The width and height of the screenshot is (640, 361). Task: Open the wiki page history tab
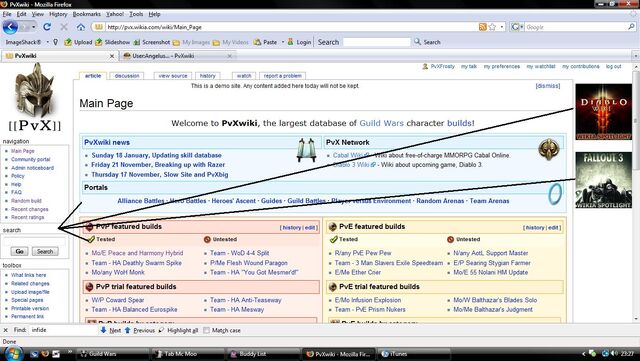pyautogui.click(x=207, y=76)
